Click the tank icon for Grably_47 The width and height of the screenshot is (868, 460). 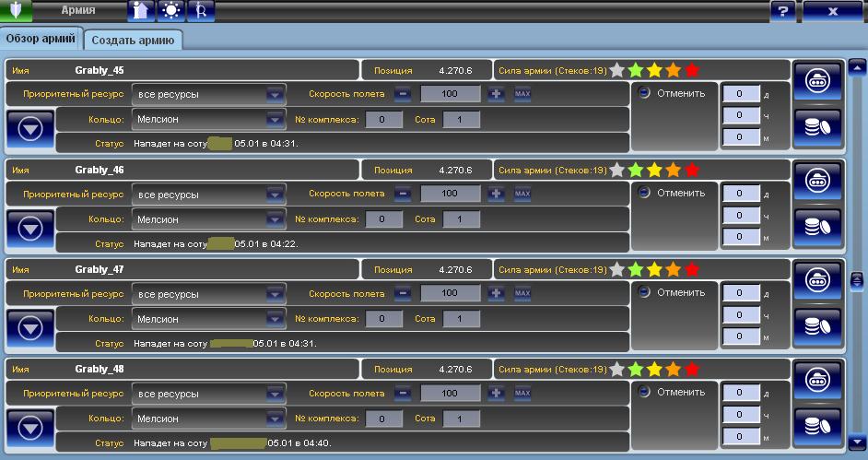click(817, 279)
